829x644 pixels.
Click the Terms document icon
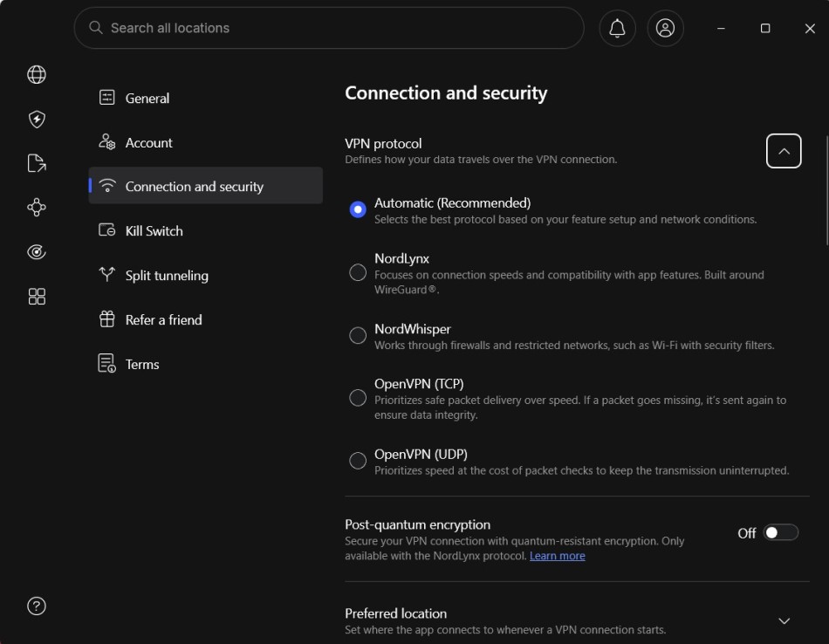point(106,363)
